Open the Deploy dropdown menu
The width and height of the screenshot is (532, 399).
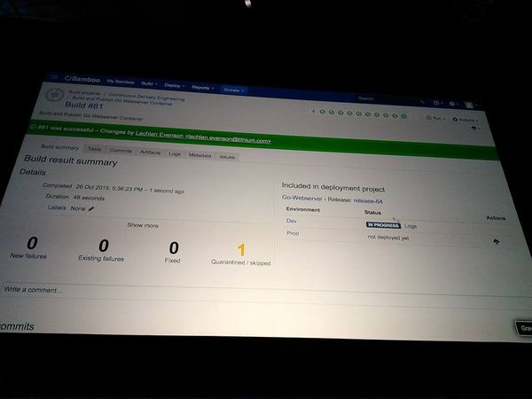(x=174, y=85)
